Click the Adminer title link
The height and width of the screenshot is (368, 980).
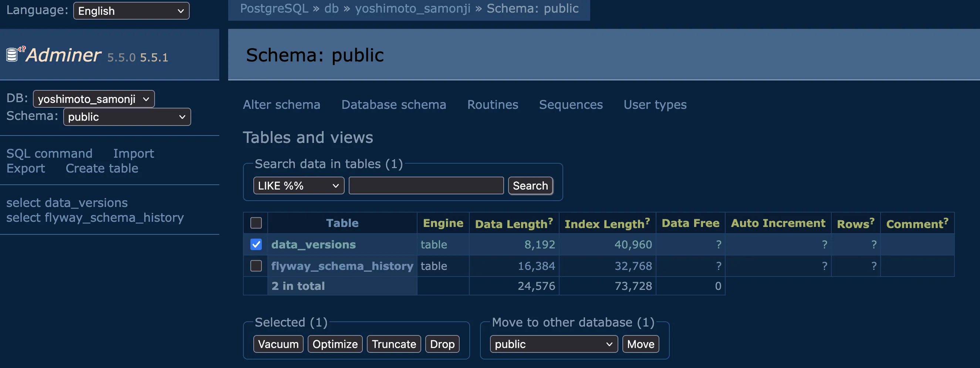tap(63, 55)
